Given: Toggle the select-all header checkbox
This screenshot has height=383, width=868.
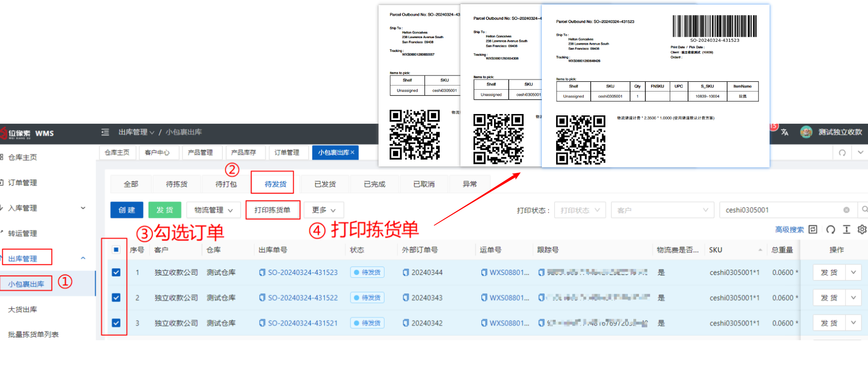Looking at the screenshot, I should coord(116,250).
